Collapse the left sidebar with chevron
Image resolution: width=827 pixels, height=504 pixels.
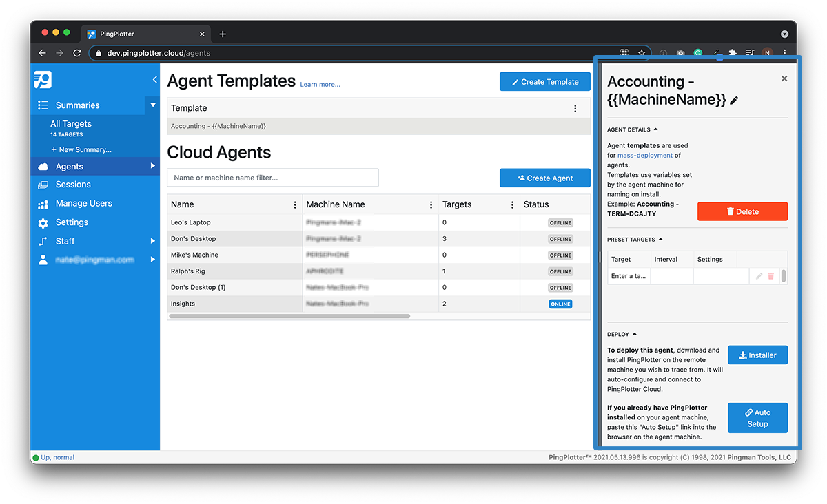click(154, 80)
